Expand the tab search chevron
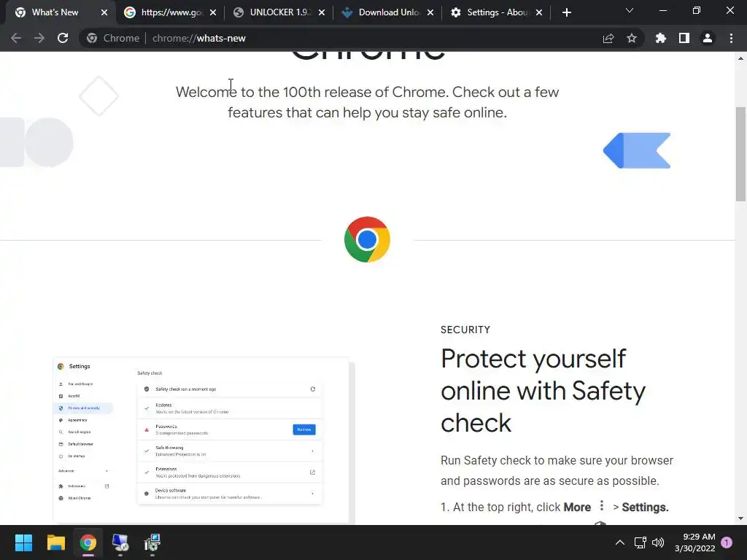This screenshot has height=560, width=747. [x=630, y=10]
